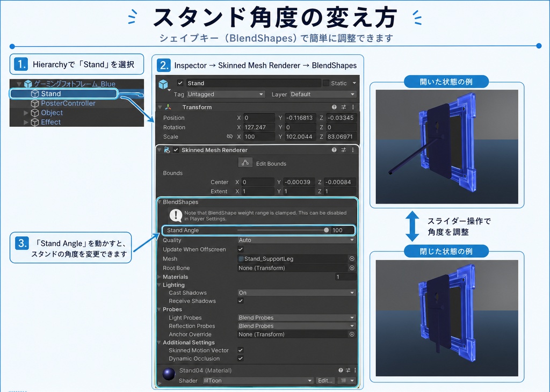Open the Tag Untagged dropdown

point(226,95)
